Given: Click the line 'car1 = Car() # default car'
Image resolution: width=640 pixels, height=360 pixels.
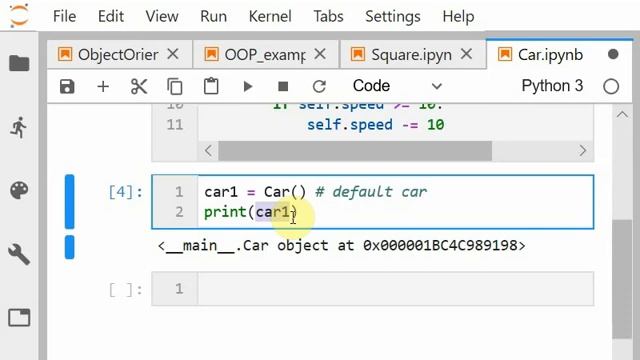Looking at the screenshot, I should 316,192.
